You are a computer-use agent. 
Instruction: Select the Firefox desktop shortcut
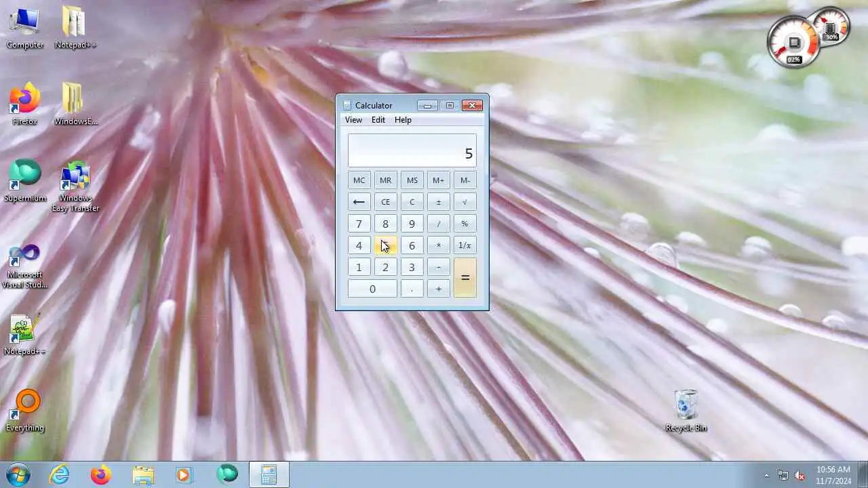pyautogui.click(x=25, y=104)
